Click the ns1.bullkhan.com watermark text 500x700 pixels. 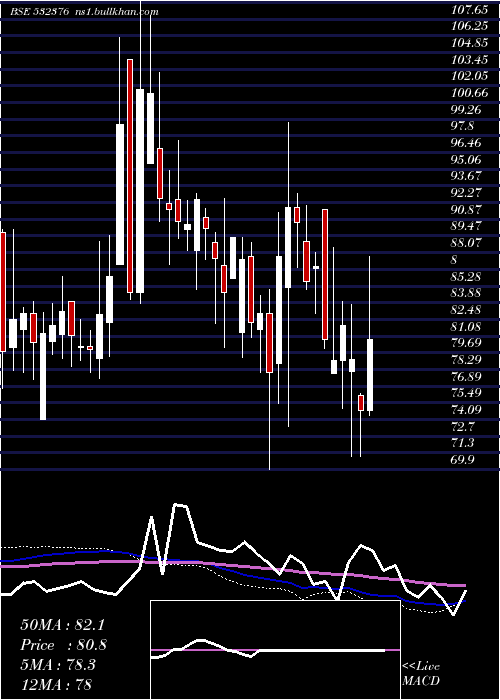point(116,12)
